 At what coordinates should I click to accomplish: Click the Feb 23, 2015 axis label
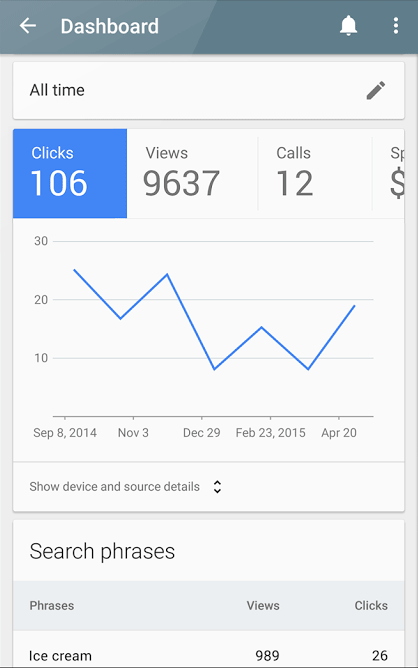pos(271,433)
